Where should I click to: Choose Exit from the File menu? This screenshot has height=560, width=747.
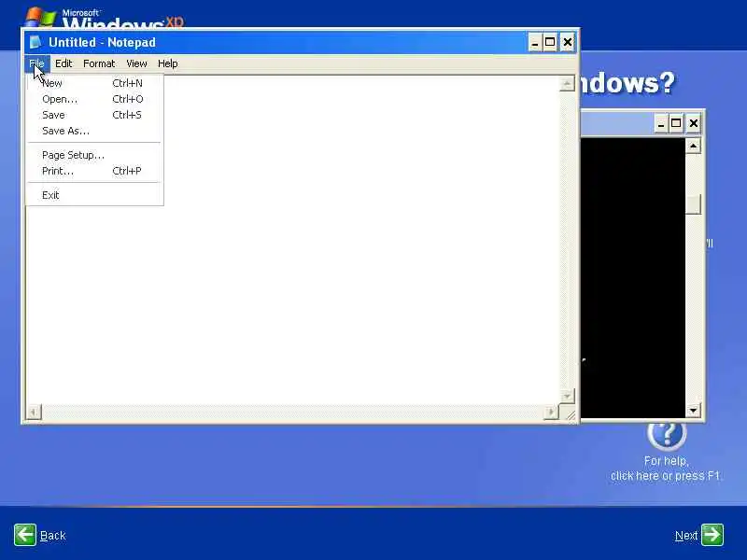point(94,195)
